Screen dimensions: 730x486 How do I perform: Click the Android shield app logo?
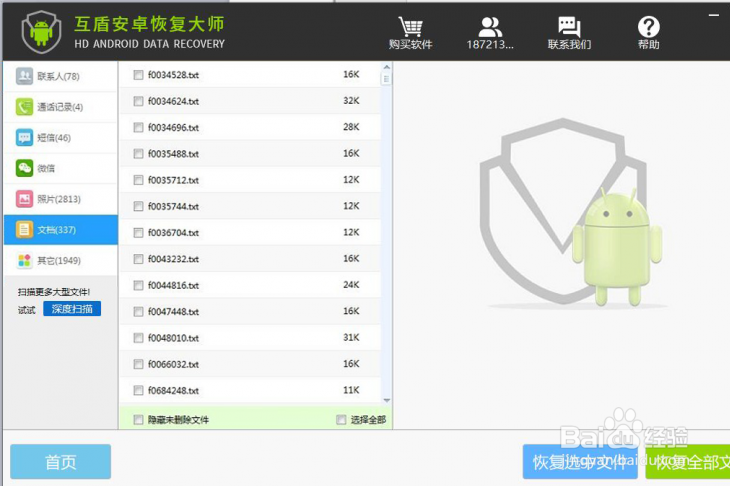click(x=41, y=32)
